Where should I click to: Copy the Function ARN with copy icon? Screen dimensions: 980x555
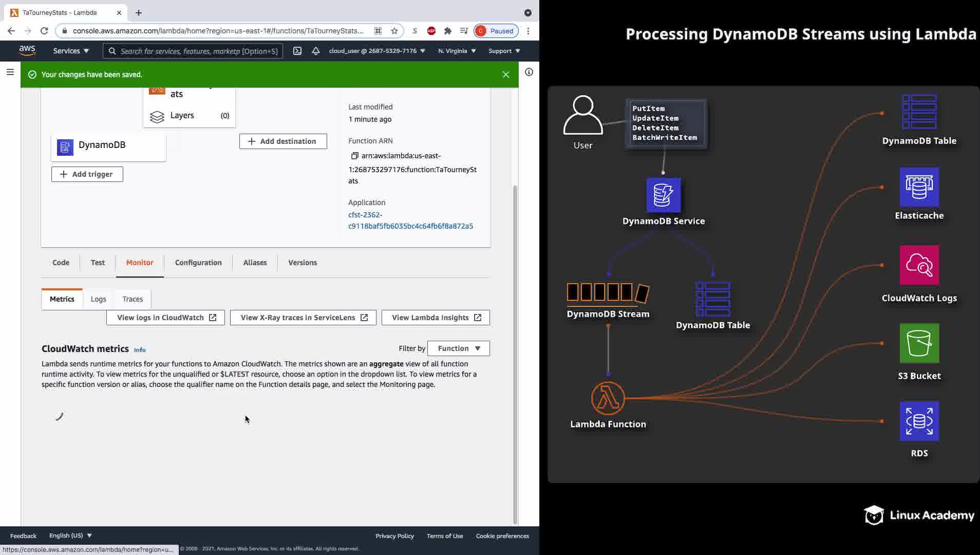click(x=354, y=156)
